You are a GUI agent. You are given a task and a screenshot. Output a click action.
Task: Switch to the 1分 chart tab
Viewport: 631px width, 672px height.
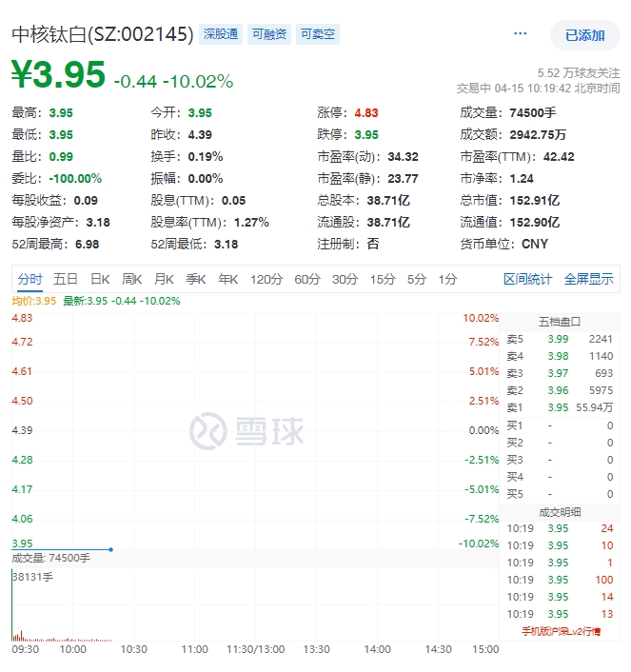pos(447,280)
